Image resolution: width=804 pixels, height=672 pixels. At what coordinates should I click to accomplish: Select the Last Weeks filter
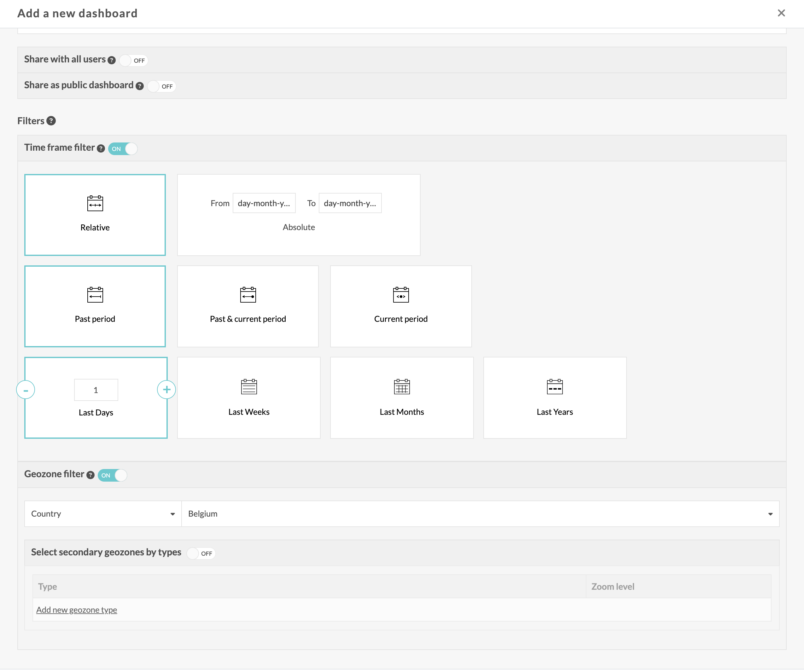(x=248, y=397)
